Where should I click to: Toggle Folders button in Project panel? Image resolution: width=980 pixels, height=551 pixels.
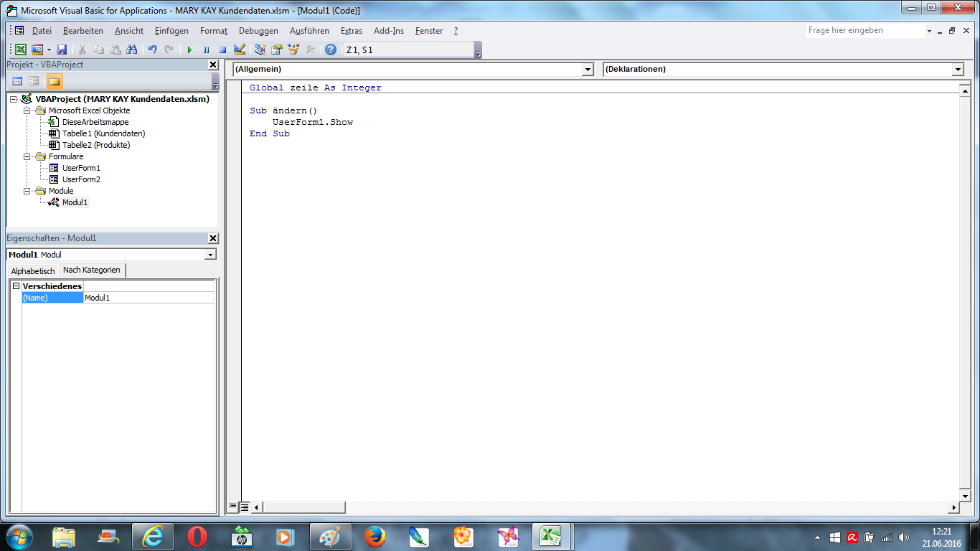(55, 81)
